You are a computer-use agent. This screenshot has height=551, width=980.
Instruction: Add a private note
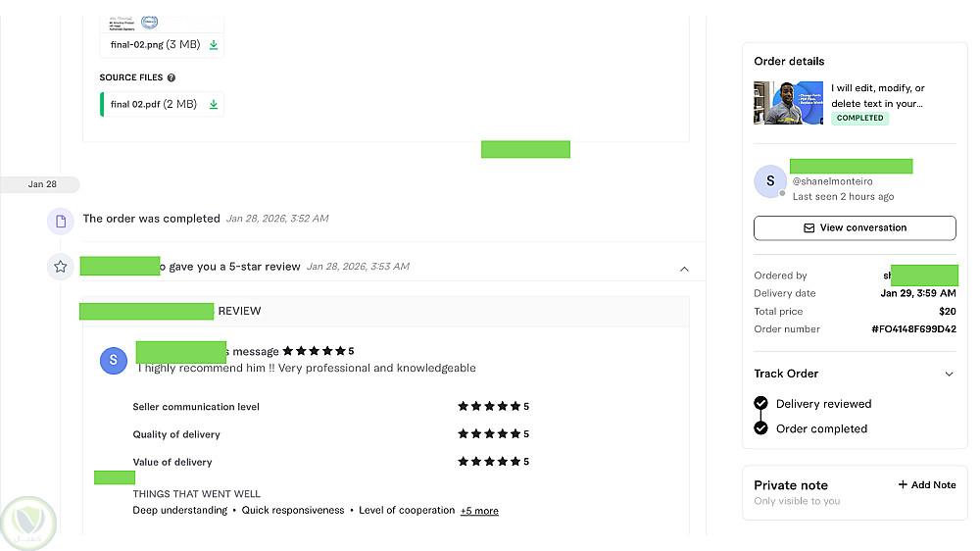click(x=927, y=484)
